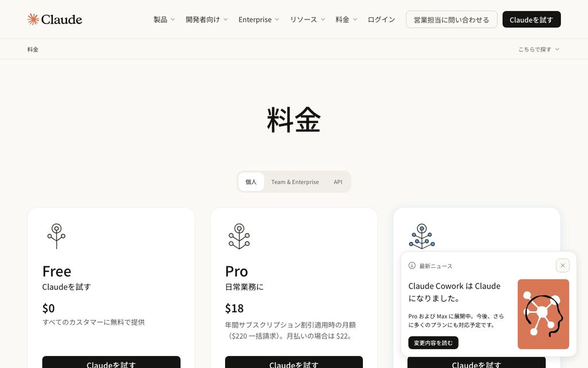Open the こちらで探す dropdown
Screen dimensions: 588x368
(539, 49)
